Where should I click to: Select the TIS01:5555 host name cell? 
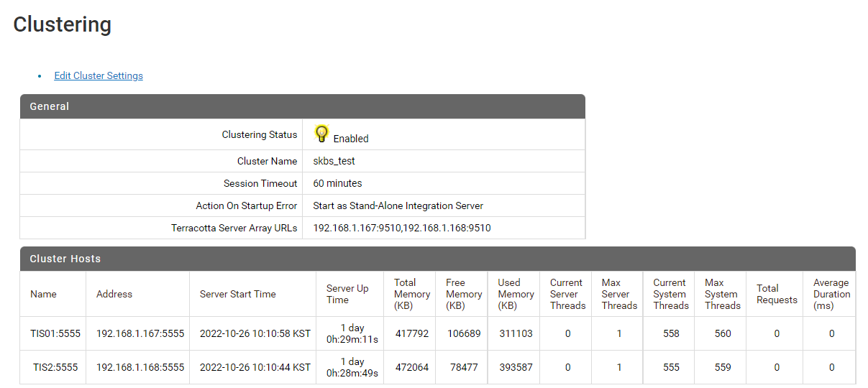(52, 333)
